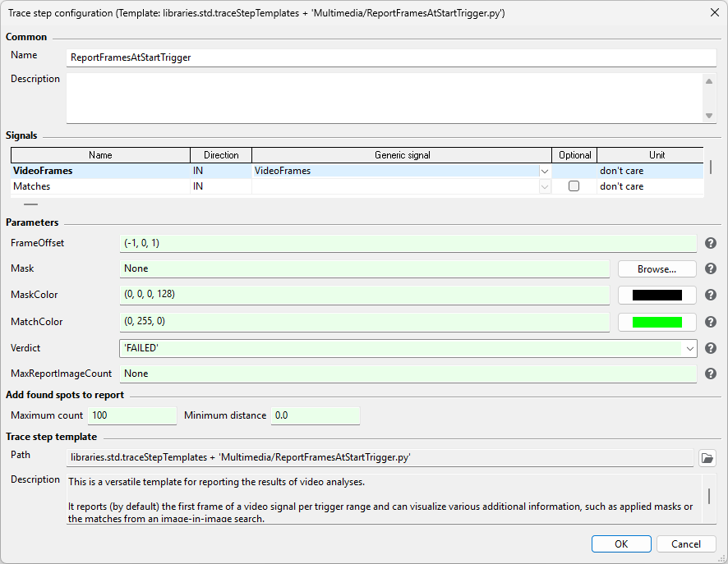Click the MaxReportImageCount input field

click(x=408, y=374)
